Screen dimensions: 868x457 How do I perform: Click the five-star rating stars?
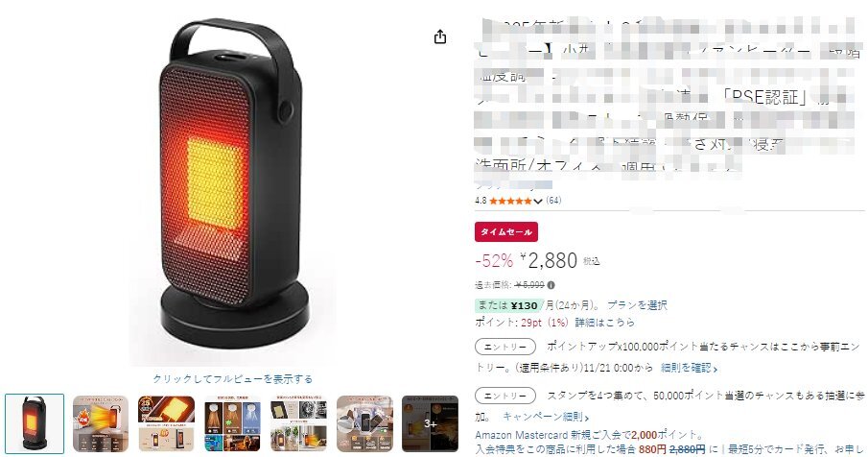tap(510, 201)
